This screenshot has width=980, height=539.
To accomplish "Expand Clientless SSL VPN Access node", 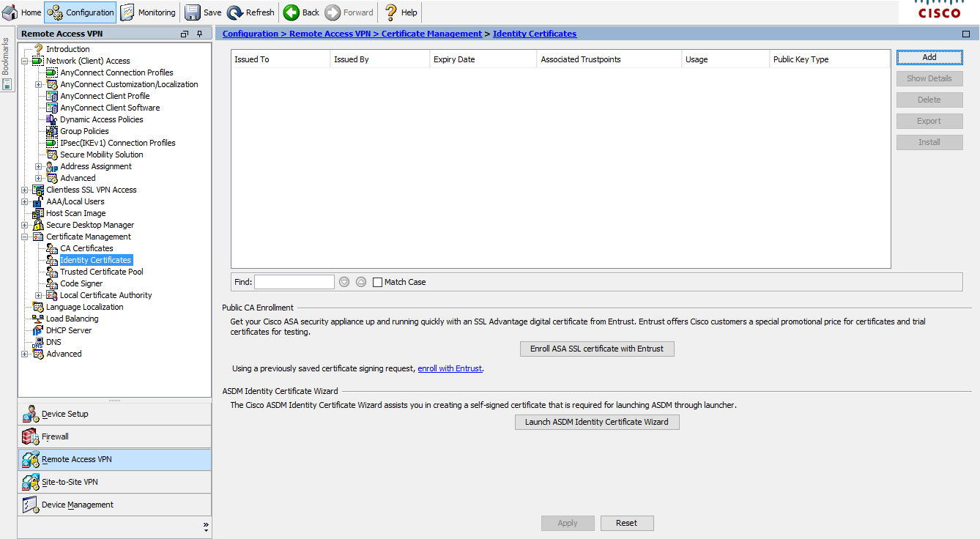I will tap(24, 190).
